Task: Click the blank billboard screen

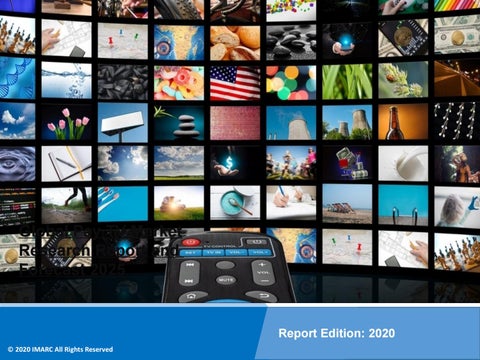Action: point(123,123)
